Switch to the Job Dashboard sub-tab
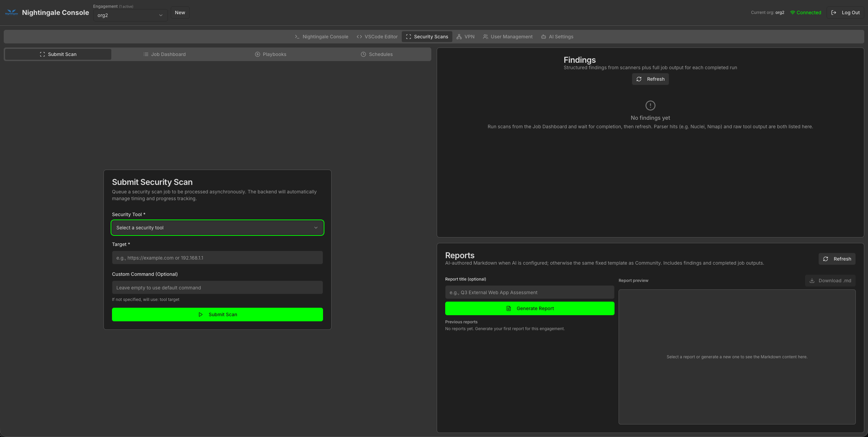This screenshot has height=437, width=868. tap(164, 54)
